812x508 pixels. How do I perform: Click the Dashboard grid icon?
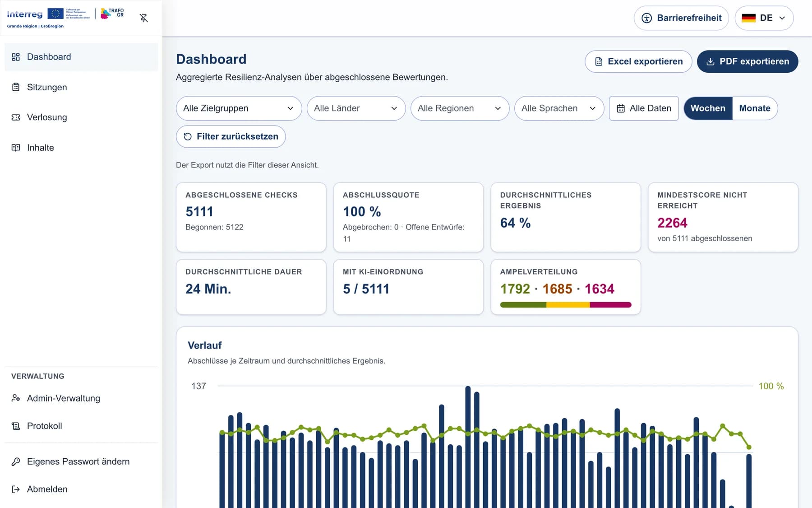click(x=16, y=57)
